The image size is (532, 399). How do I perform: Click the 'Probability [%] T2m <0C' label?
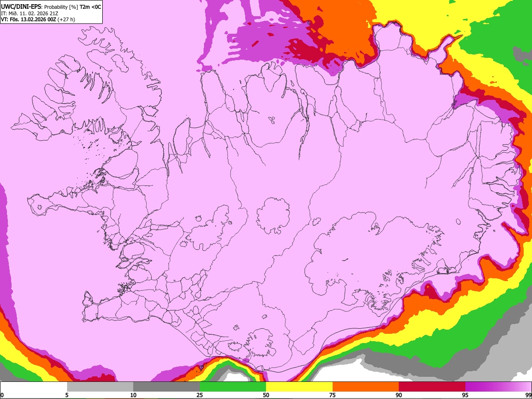pyautogui.click(x=73, y=7)
